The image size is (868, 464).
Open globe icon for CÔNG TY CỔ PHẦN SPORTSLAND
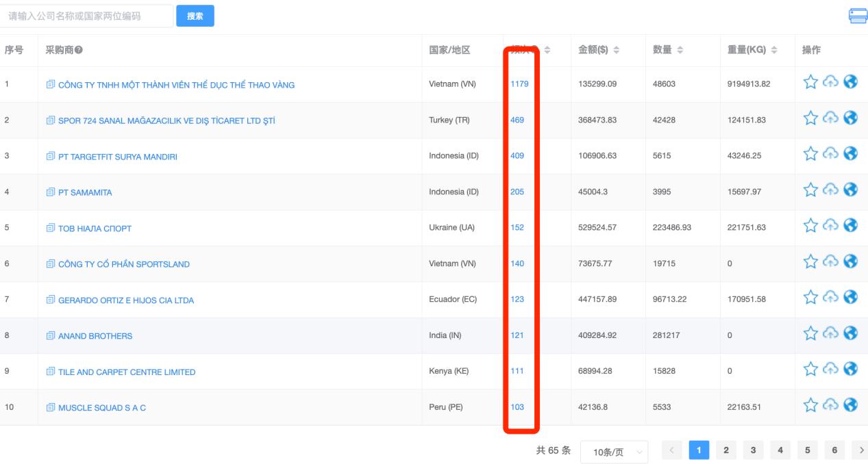point(852,261)
